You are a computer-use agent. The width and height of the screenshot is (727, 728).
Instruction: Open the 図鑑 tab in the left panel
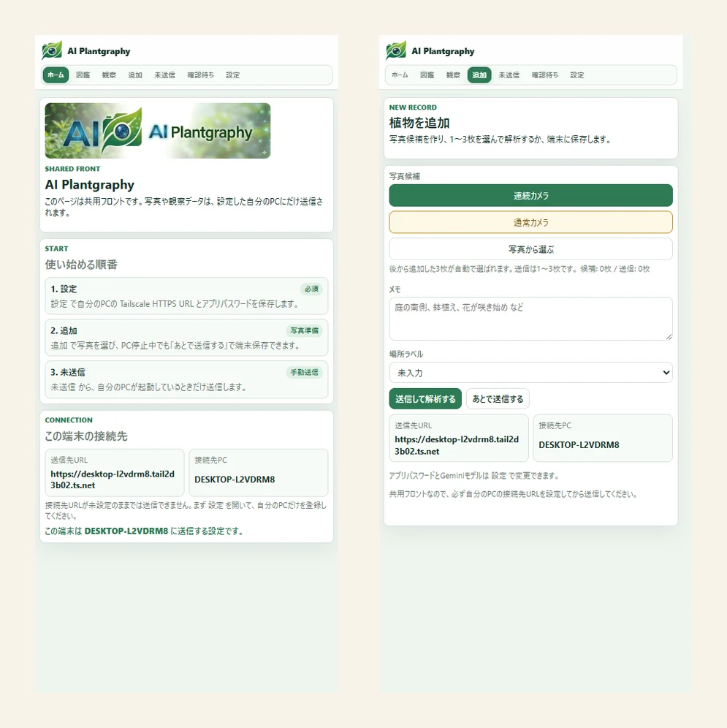(x=83, y=75)
